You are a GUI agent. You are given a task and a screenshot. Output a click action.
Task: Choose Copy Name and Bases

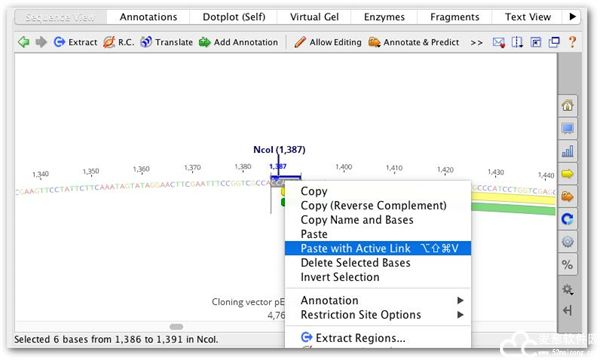pyautogui.click(x=378, y=220)
